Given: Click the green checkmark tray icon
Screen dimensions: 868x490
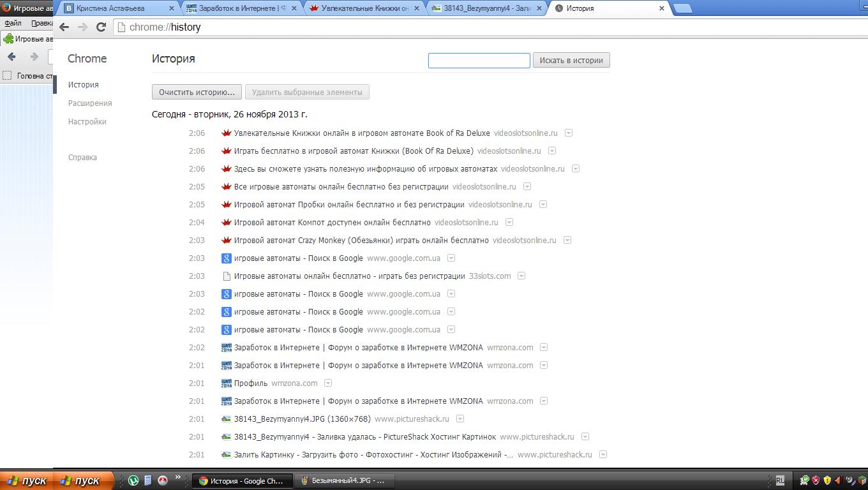Looking at the screenshot, I should 805,480.
